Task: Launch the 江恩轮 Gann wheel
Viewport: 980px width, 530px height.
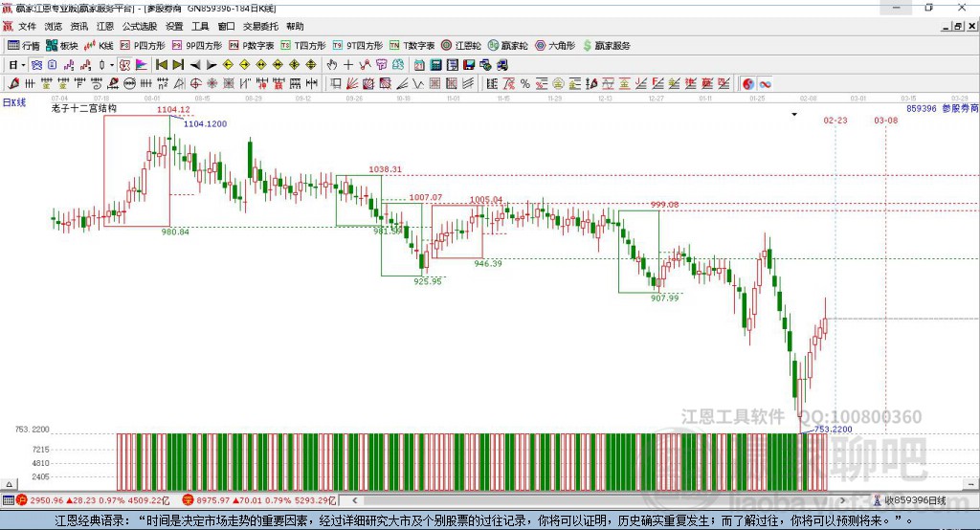Action: [461, 46]
